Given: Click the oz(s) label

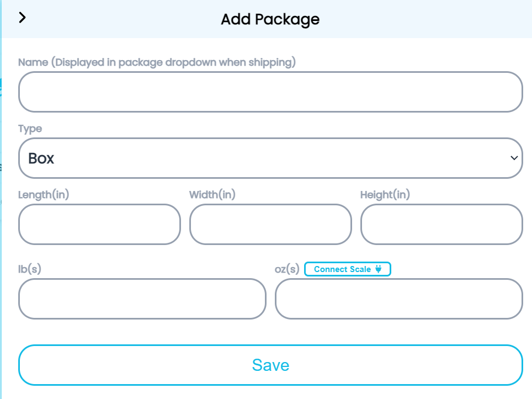Looking at the screenshot, I should point(287,269).
